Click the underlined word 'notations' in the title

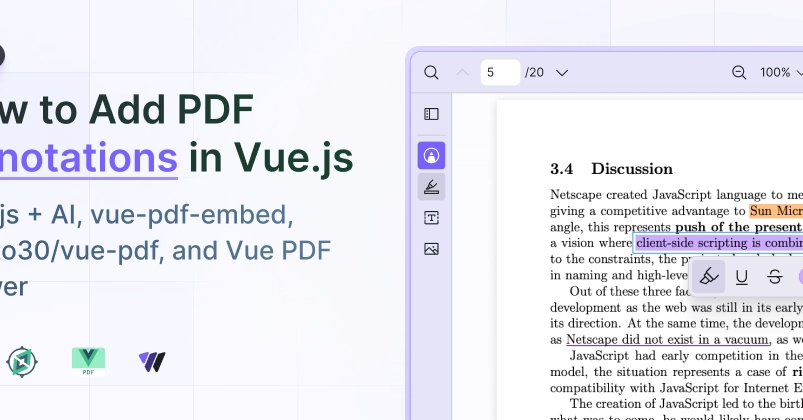tap(88, 158)
